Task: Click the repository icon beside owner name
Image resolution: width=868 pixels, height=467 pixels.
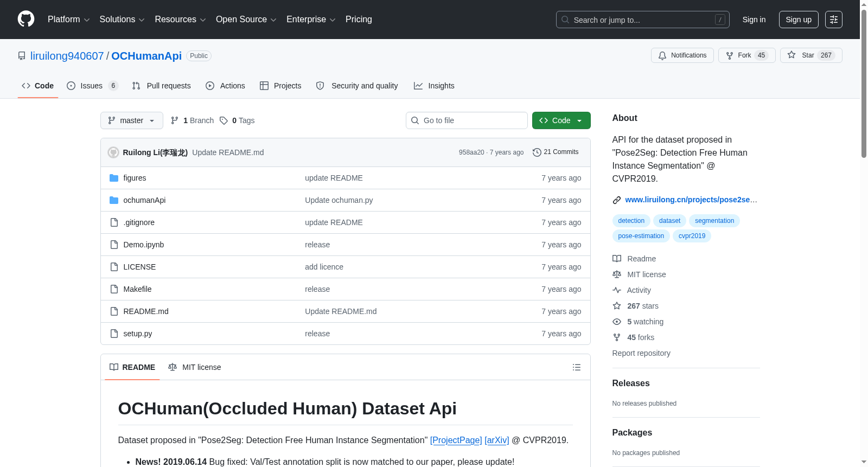Action: [x=22, y=56]
